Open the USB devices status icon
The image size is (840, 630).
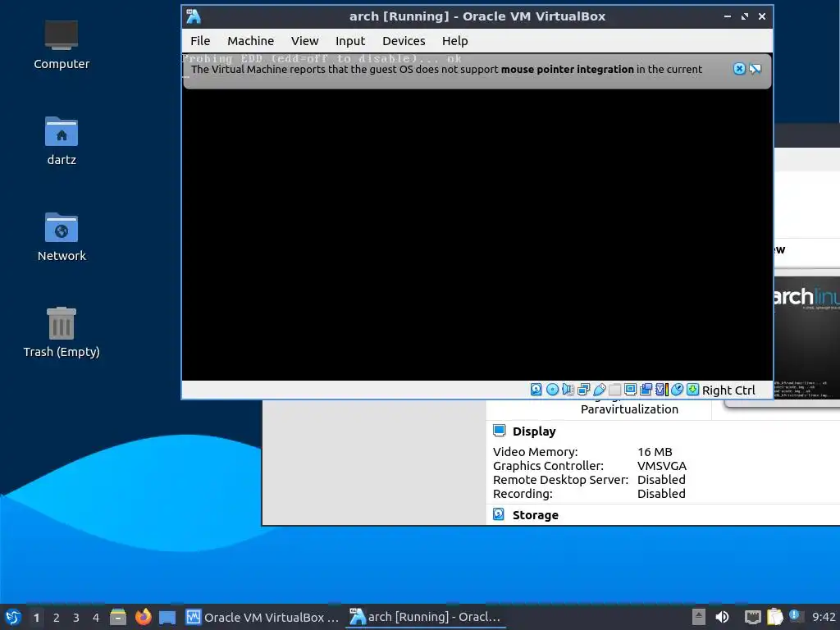pos(600,390)
